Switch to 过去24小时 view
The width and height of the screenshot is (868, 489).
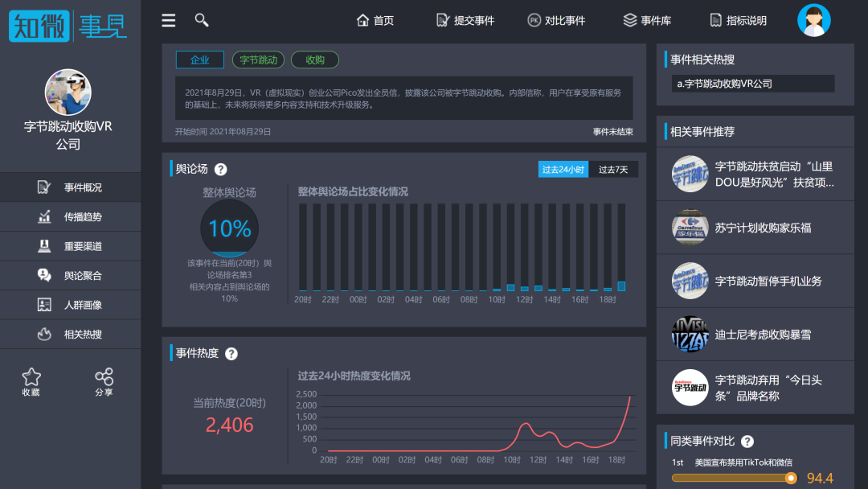coord(563,170)
